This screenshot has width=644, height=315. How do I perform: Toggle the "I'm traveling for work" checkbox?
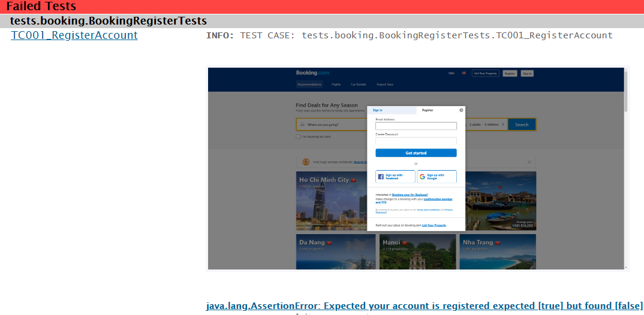click(298, 137)
